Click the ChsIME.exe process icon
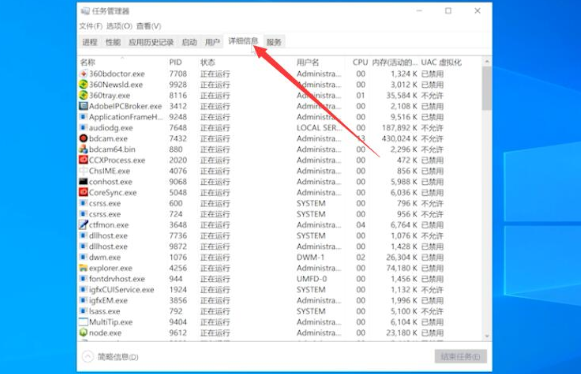Screen dimensions: 581x374 point(83,171)
